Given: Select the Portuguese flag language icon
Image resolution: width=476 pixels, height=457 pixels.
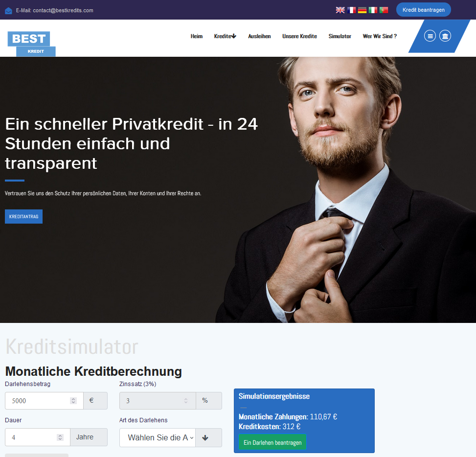Looking at the screenshot, I should coord(384,10).
